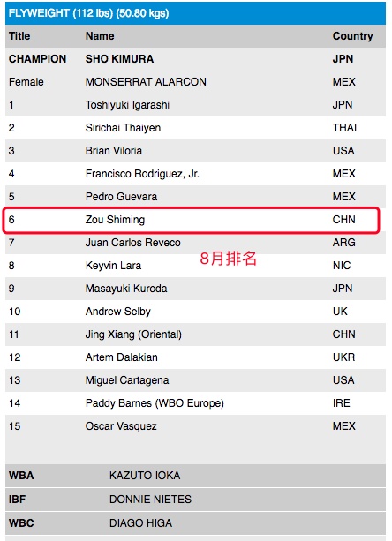Image resolution: width=392 pixels, height=541 pixels.
Task: Click highlighted Zou Shiming name
Action: pos(115,220)
